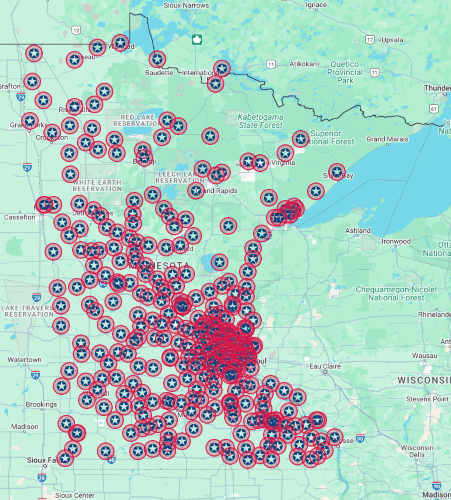The width and height of the screenshot is (451, 500).
Task: Select the lakeshore marker between Silver Bay and Duluth
Action: pos(316,191)
